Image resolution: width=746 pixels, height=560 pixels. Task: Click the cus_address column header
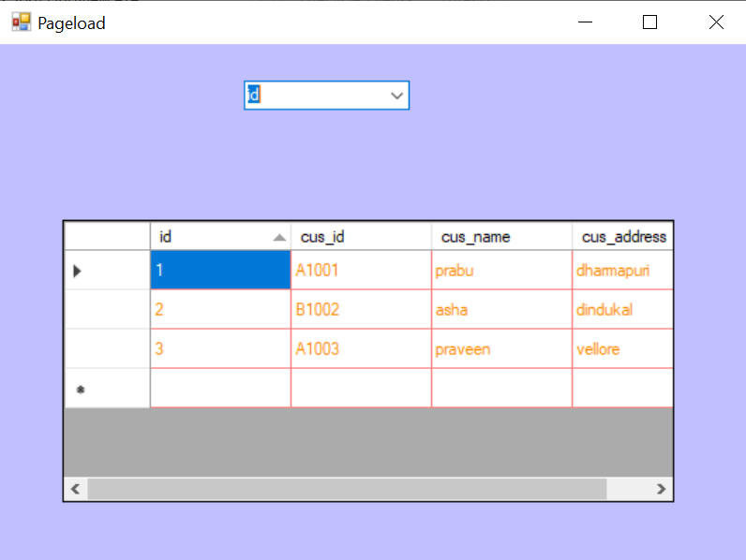622,237
